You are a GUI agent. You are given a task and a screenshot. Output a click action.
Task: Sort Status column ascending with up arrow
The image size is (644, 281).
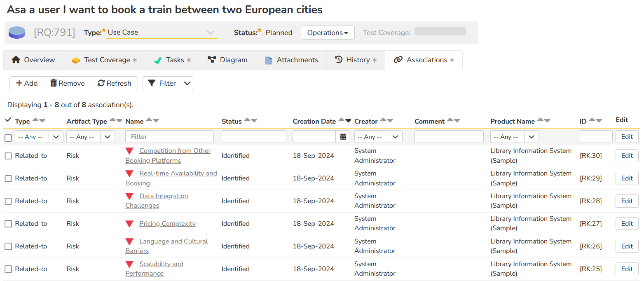point(247,120)
